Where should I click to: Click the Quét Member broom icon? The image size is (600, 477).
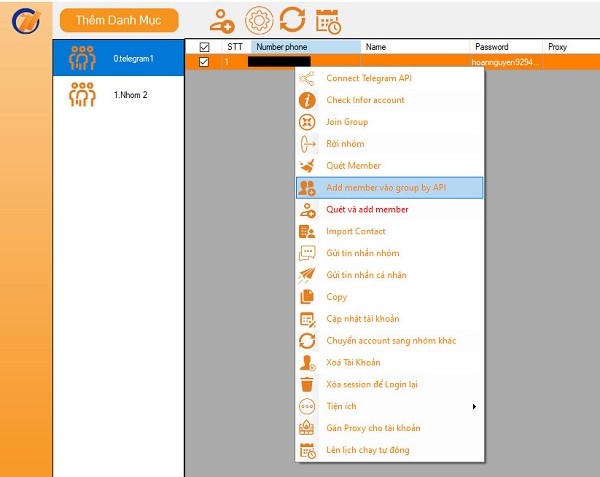[307, 166]
